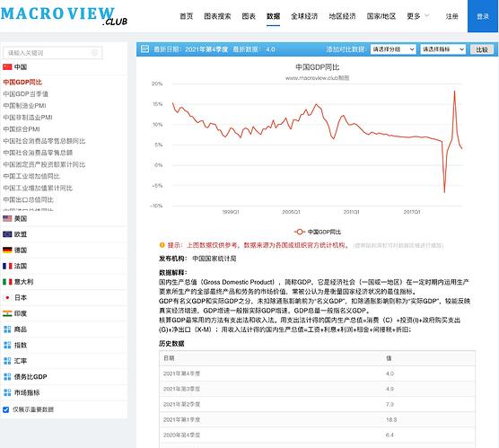Viewport: 499px width, 448px height.
Task: Click the United States flag icon
Action: [x=7, y=218]
